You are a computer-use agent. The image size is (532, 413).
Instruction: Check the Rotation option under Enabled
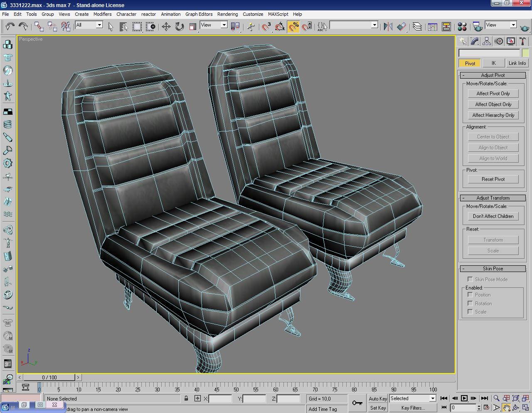(470, 303)
